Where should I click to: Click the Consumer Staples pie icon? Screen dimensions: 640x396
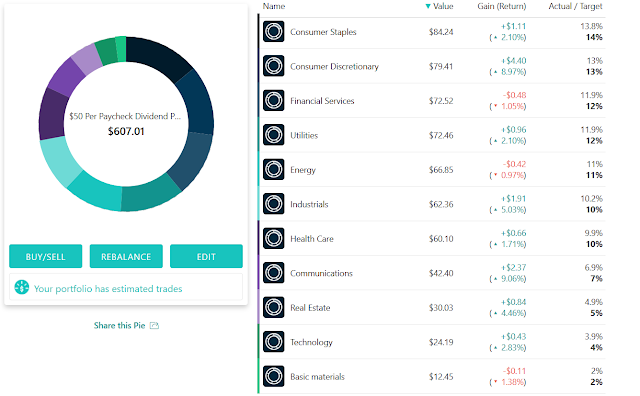[x=273, y=31]
